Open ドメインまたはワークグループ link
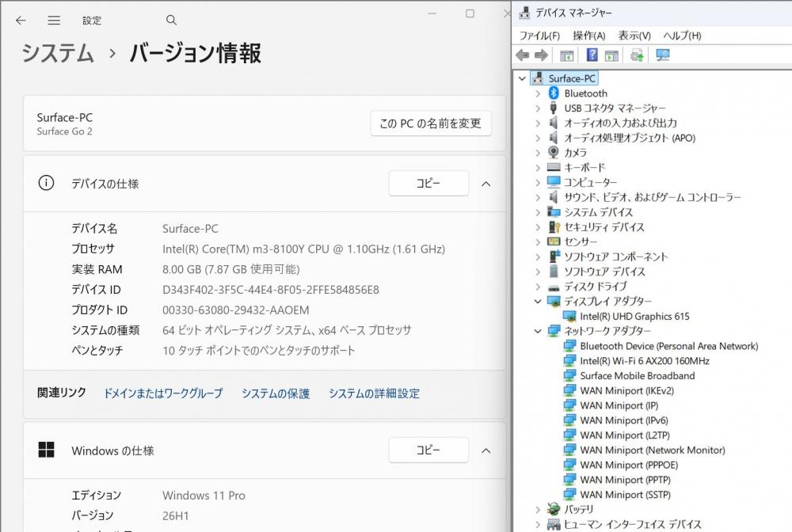The height and width of the screenshot is (532, 792). pos(163,393)
